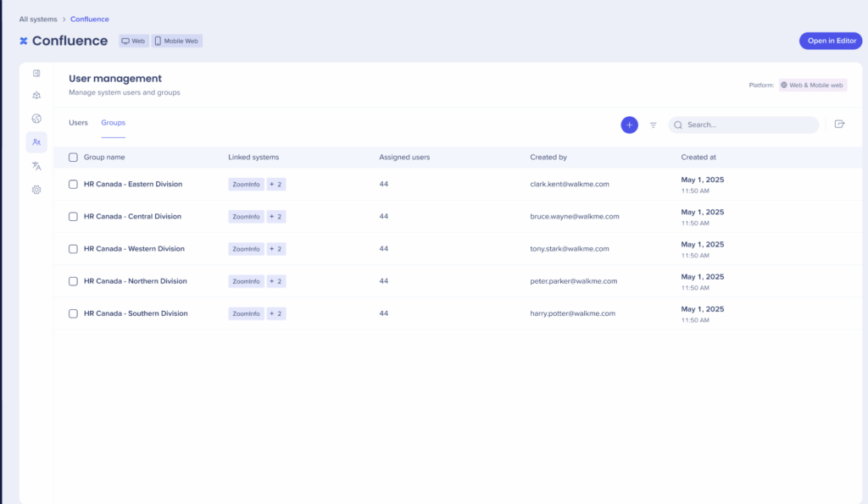
Task: Open the translation icon in sidebar
Action: coord(36,166)
